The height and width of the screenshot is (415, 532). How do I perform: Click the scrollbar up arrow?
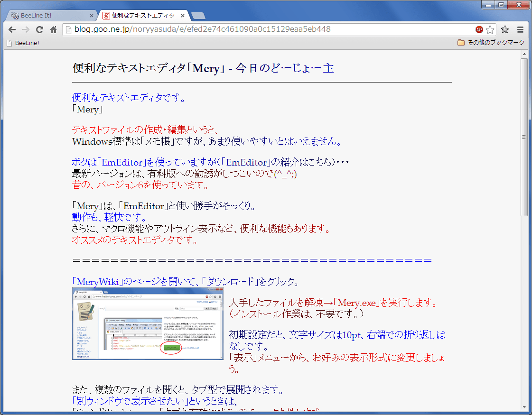click(524, 54)
